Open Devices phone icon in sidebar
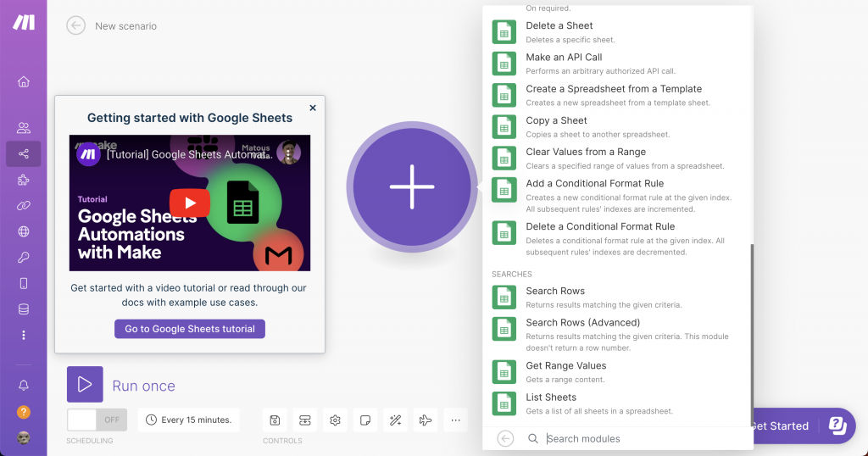This screenshot has width=868, height=456. pos(23,283)
